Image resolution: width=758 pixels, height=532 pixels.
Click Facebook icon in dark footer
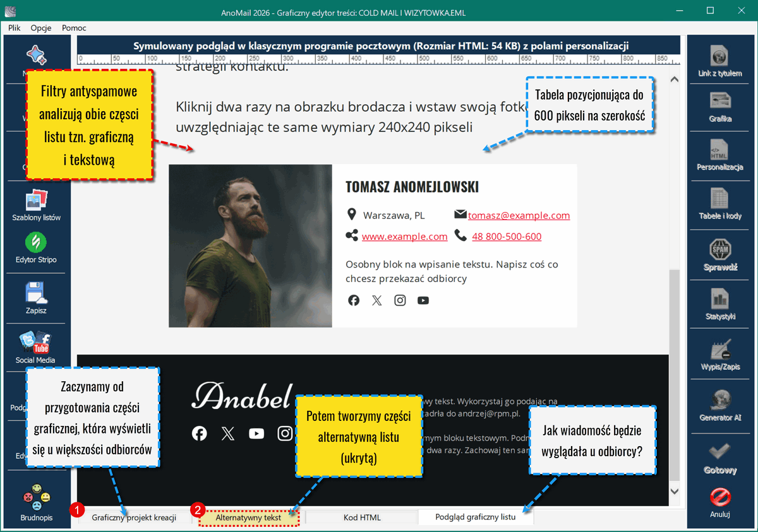click(x=200, y=434)
